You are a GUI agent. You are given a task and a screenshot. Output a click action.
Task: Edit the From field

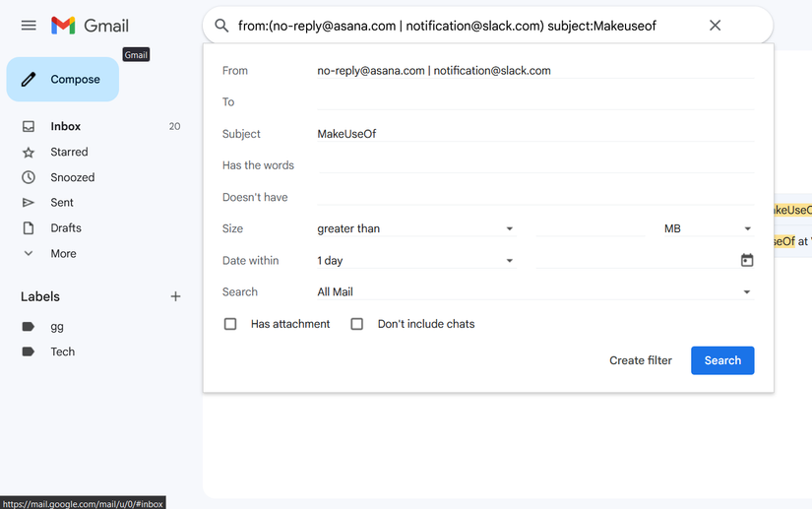[535, 71]
